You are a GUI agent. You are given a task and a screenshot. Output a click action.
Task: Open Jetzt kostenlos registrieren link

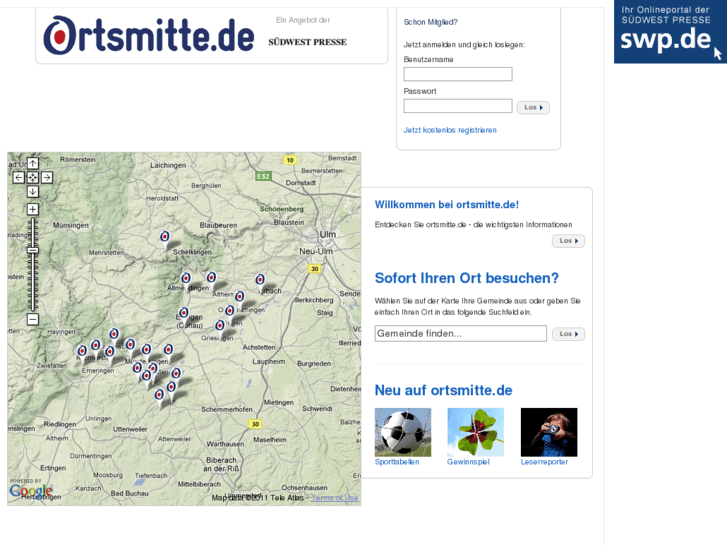450,130
